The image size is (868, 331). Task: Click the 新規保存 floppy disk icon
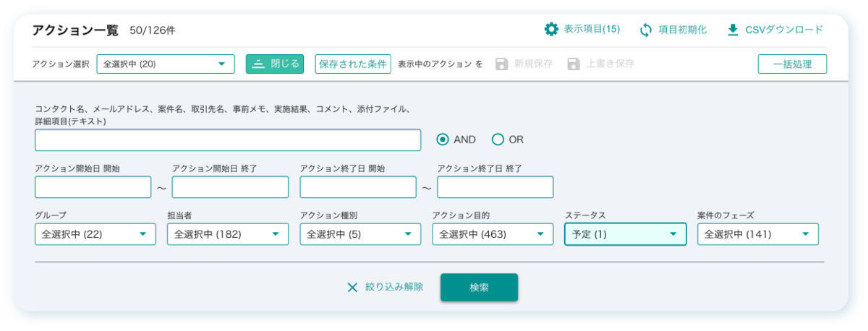pos(502,64)
